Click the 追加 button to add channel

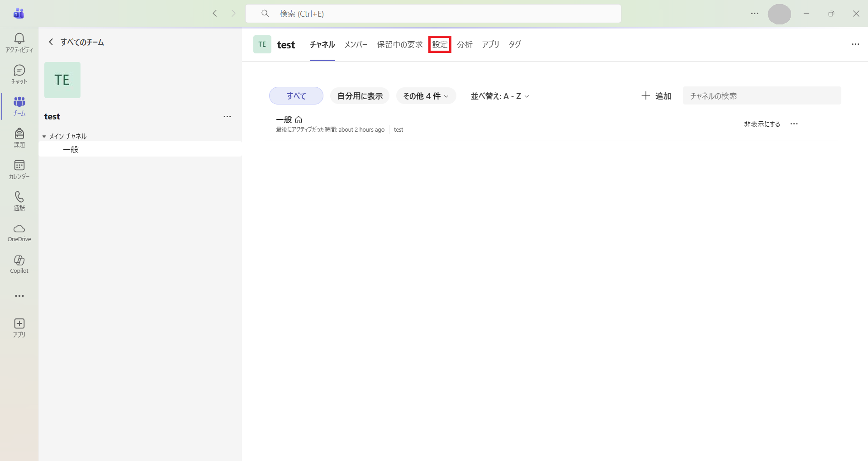pos(656,96)
